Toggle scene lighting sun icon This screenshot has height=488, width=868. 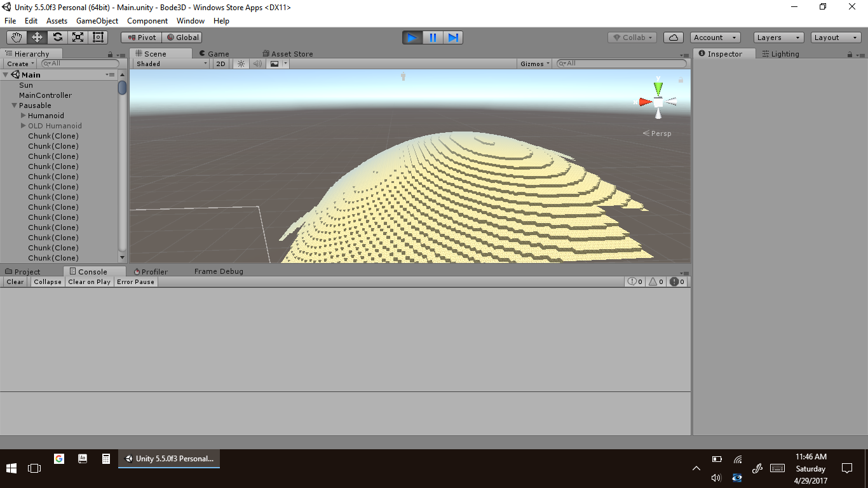point(241,64)
